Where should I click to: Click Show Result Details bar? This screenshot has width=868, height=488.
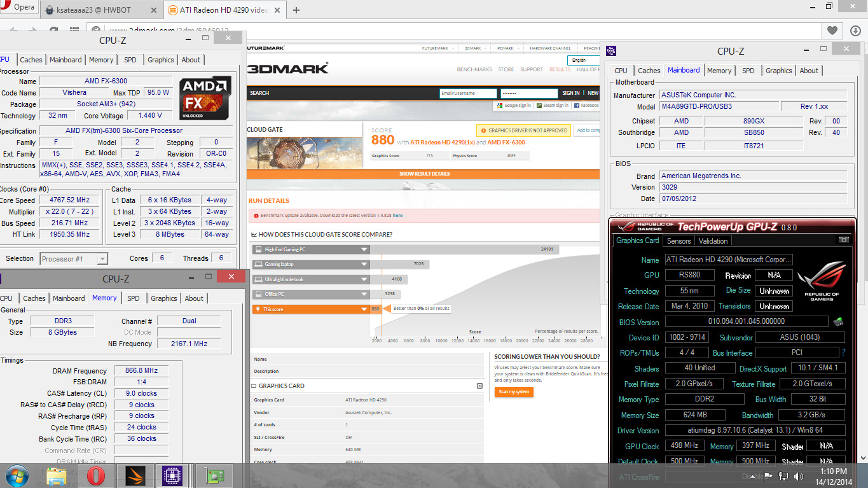click(x=424, y=174)
